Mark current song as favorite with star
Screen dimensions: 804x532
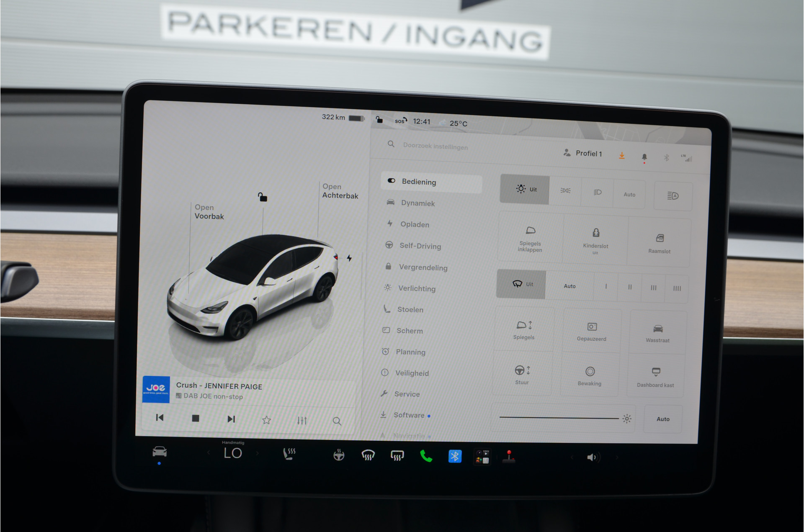[266, 420]
